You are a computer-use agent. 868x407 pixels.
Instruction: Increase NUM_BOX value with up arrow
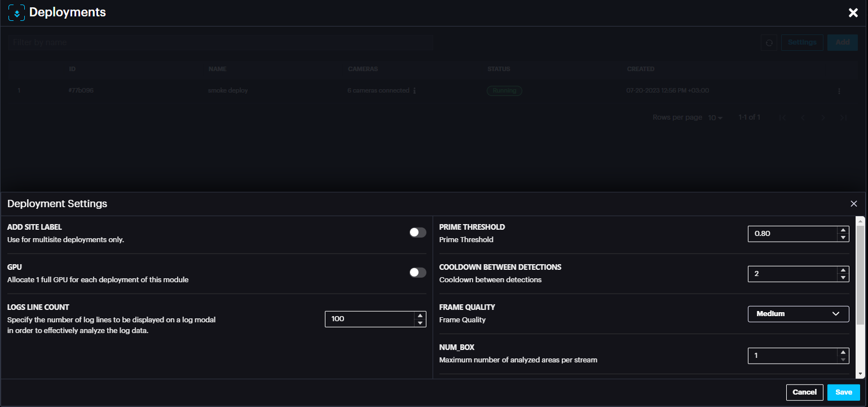[843, 352]
